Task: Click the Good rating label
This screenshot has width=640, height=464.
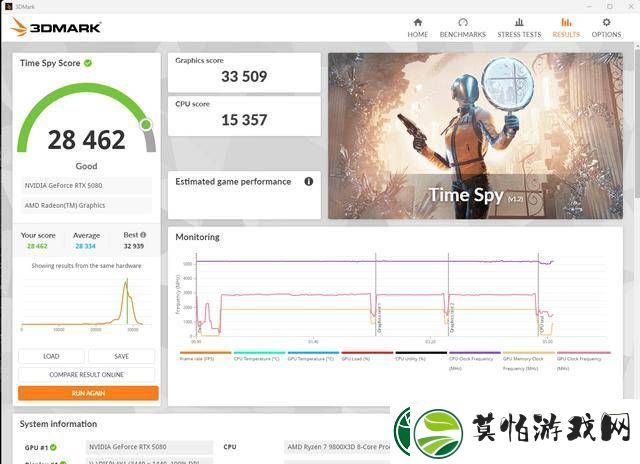Action: [87, 166]
